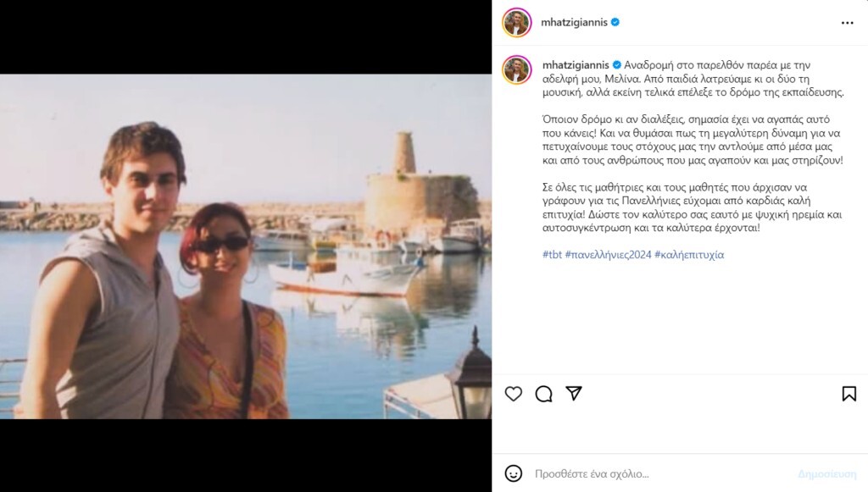Save the post with the bookmark icon
This screenshot has width=868, height=492.
tap(849, 394)
